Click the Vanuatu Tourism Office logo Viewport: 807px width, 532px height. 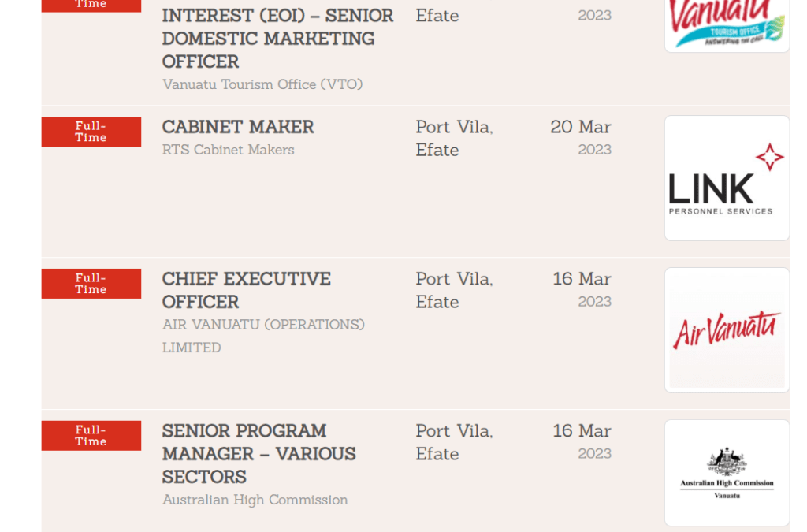pyautogui.click(x=727, y=24)
